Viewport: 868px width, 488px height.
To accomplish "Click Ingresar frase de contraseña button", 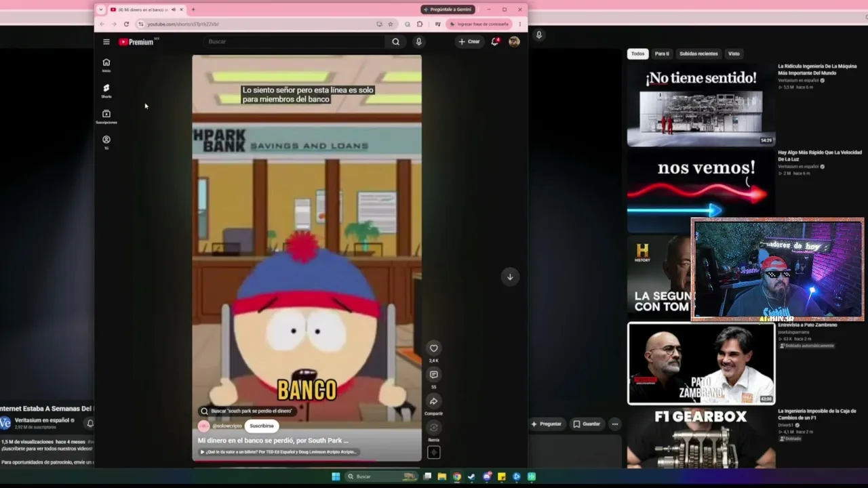I will coord(479,24).
